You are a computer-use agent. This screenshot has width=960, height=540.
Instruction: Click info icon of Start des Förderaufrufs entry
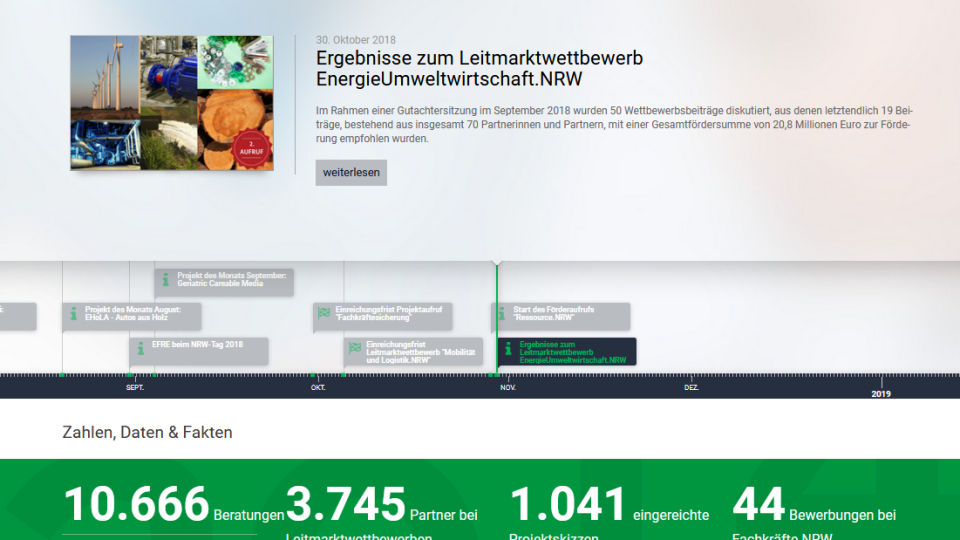[x=501, y=313]
